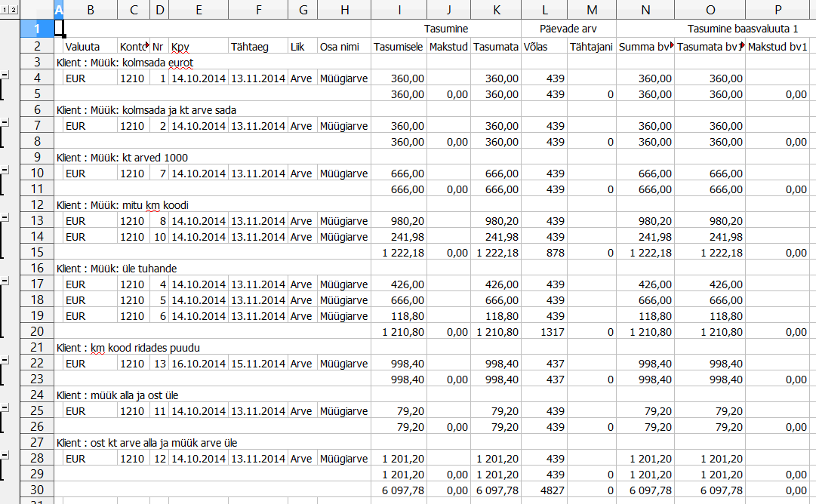The height and width of the screenshot is (504, 816).
Task: Collapse the outline group starting row 17
Action: click(5, 281)
